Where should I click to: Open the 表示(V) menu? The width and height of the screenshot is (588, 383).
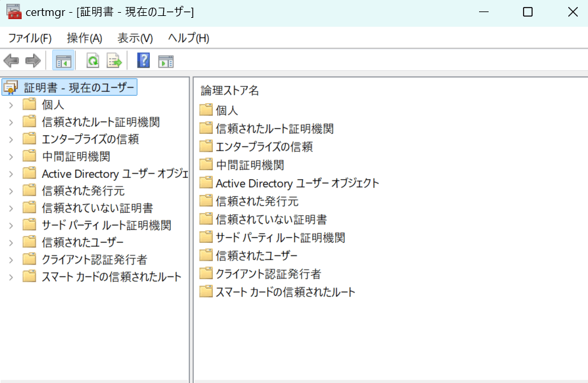coord(135,38)
